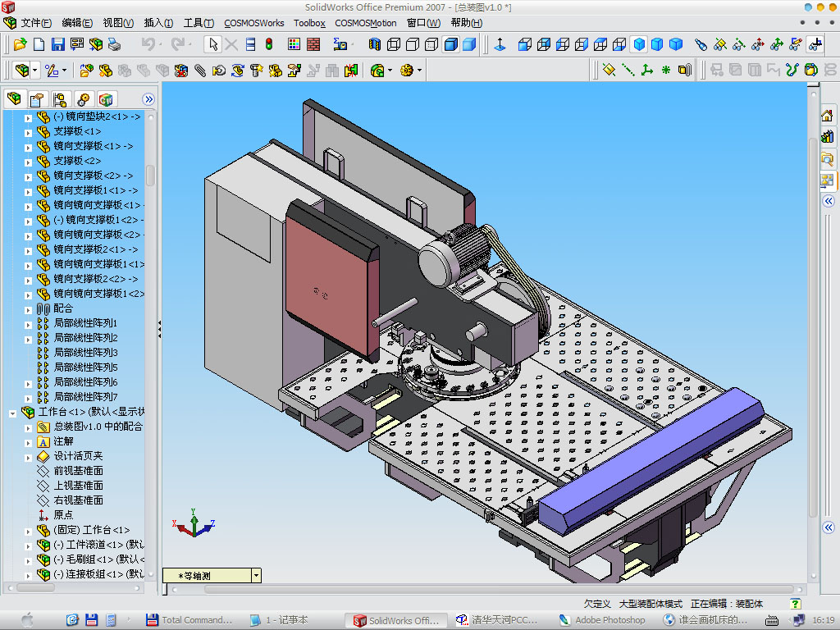Viewport: 840px width, 630px height.
Task: Choose the Select arrow cursor tool
Action: point(213,44)
